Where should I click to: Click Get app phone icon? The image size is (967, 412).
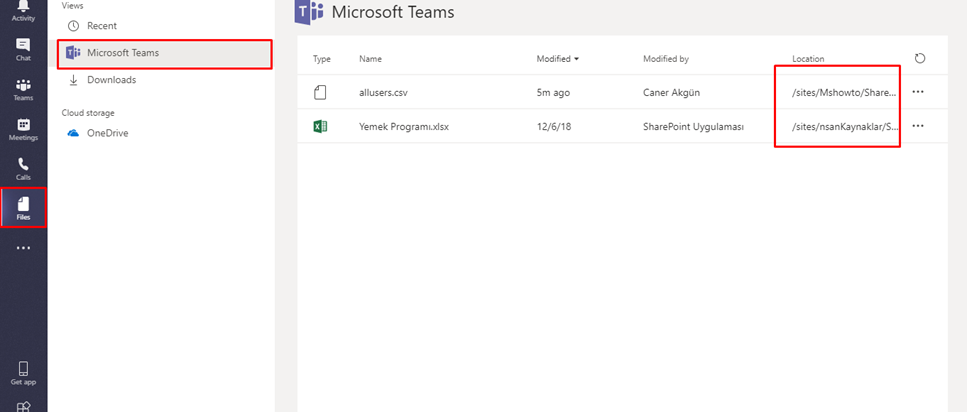coord(23,373)
